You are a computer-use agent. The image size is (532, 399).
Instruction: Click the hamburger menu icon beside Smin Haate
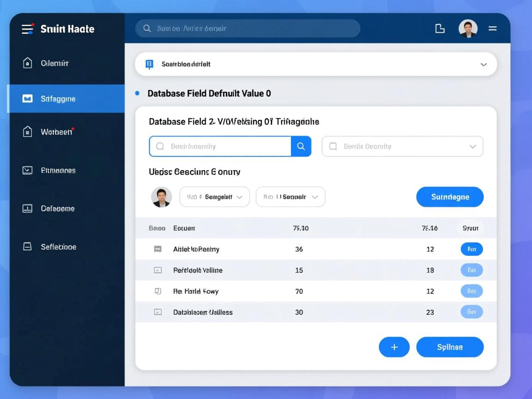(x=27, y=29)
